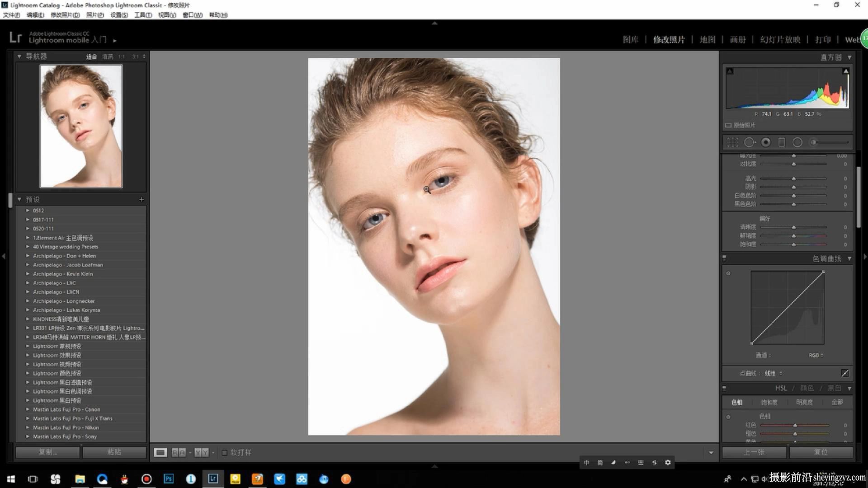This screenshot has width=868, height=488.
Task: Add a new preset with plus icon
Action: point(142,199)
